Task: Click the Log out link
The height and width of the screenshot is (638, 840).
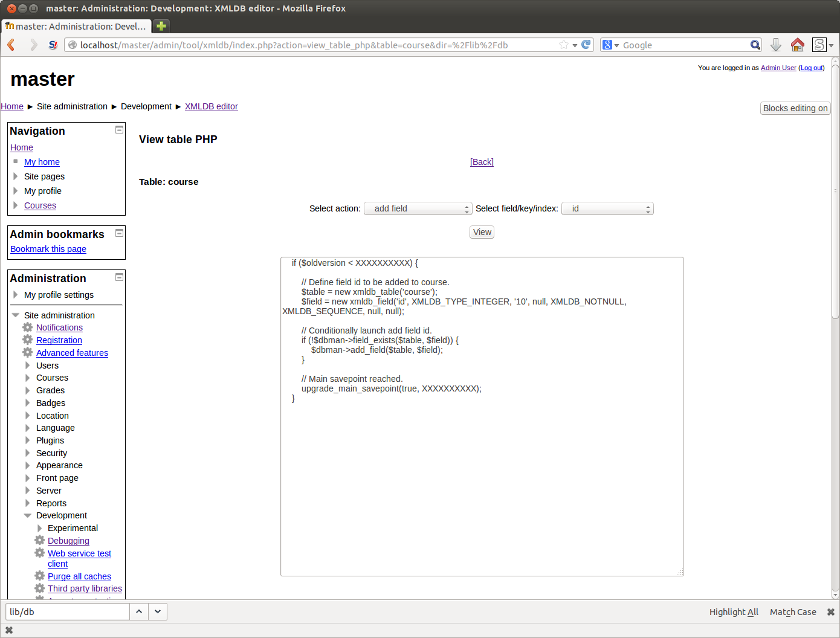Action: tap(812, 68)
